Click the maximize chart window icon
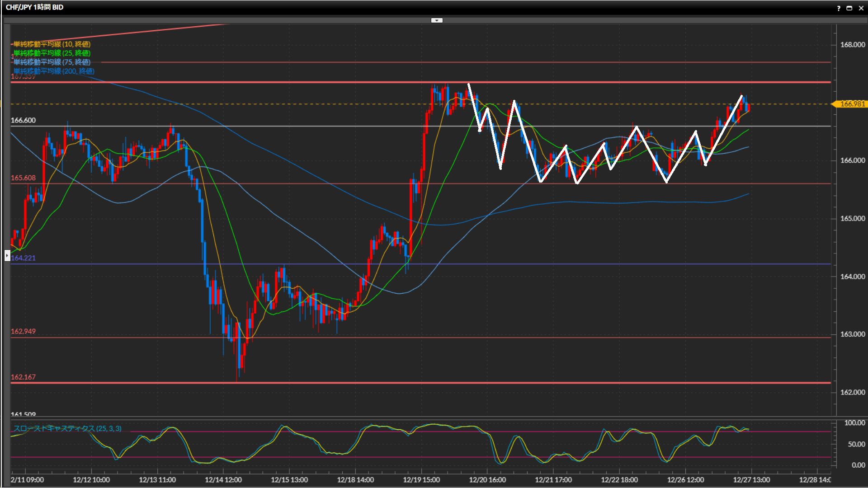The image size is (868, 488). 849,8
